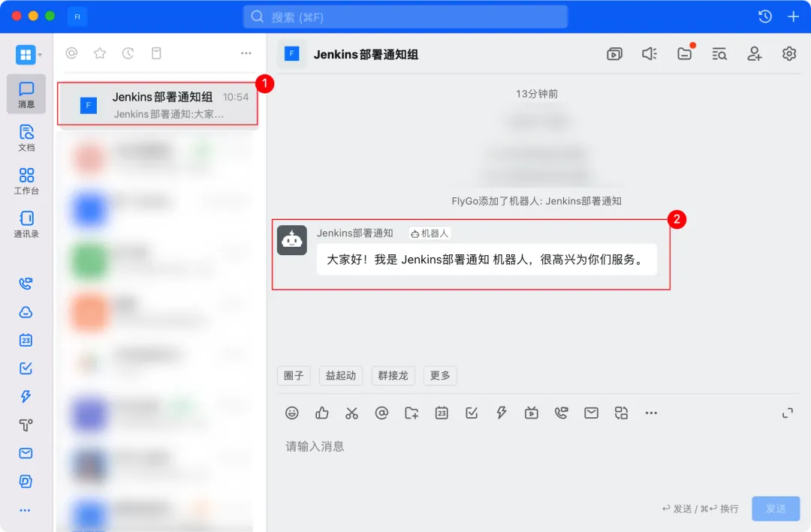
Task: Click the 机器人 robot tag
Action: 430,233
